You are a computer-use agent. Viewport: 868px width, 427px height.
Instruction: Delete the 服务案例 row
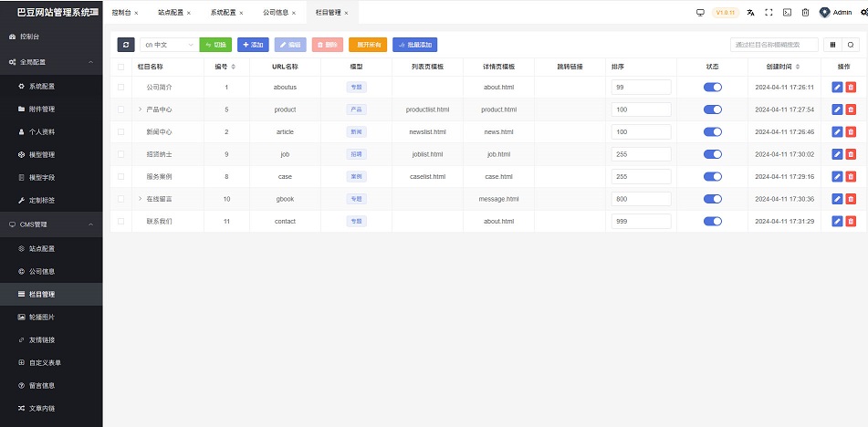tap(851, 176)
